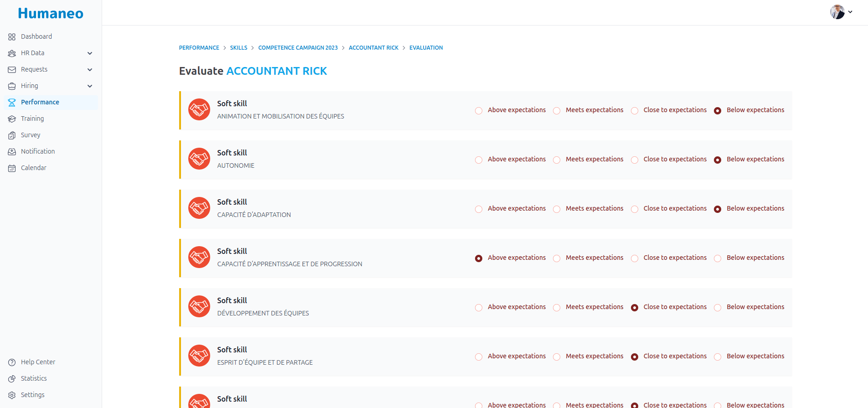Image resolution: width=868 pixels, height=408 pixels.
Task: Click DÉVELOPPEMENT DES ÉQUIPES skill label
Action: point(263,313)
